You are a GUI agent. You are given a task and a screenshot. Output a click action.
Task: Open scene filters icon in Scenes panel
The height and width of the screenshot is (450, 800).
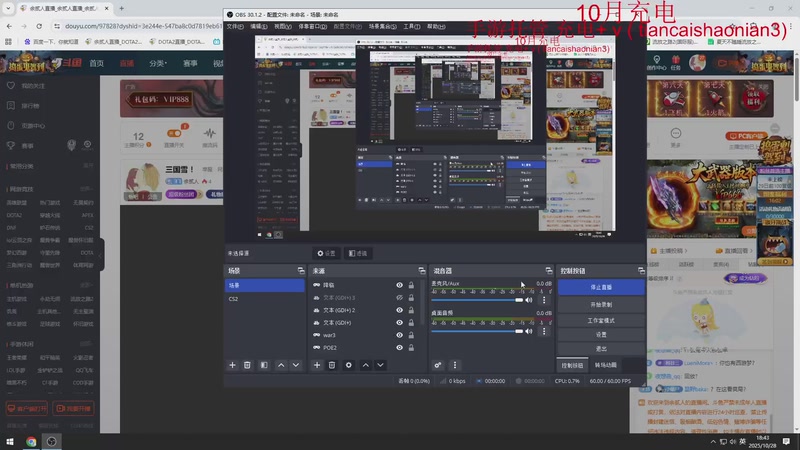[x=264, y=365]
